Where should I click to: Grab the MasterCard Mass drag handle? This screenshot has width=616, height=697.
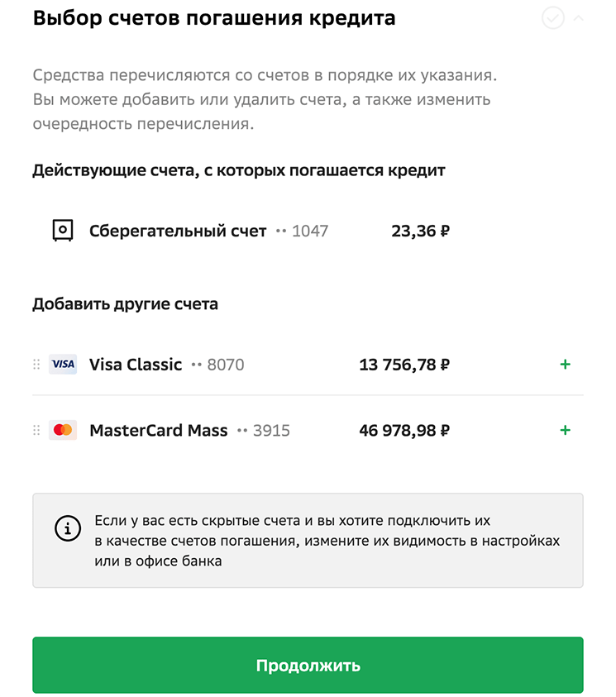[x=36, y=431]
